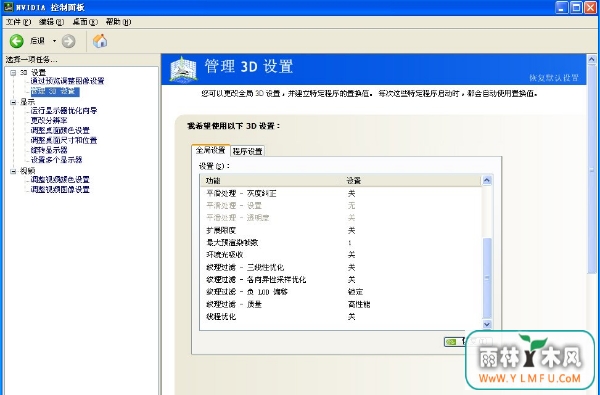Maximize the NVIDIA 控制面板 window

pos(576,7)
